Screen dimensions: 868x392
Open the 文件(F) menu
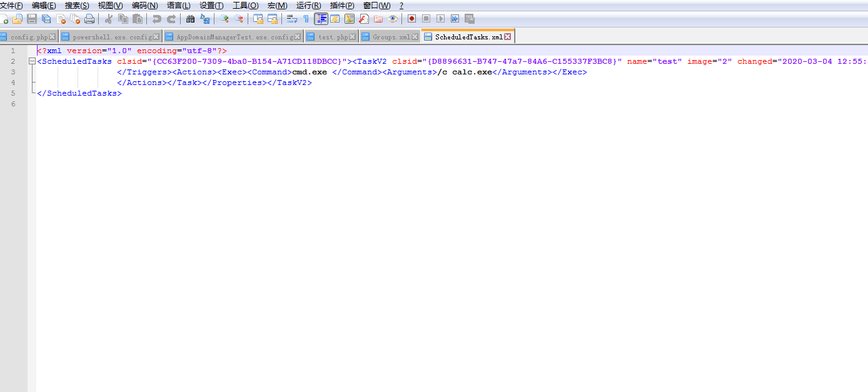[x=11, y=6]
